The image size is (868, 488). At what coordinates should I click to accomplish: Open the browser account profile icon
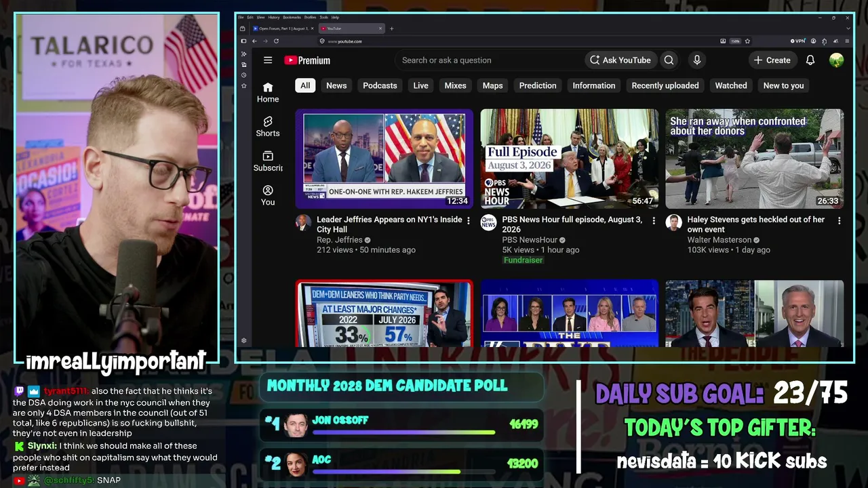pyautogui.click(x=814, y=41)
